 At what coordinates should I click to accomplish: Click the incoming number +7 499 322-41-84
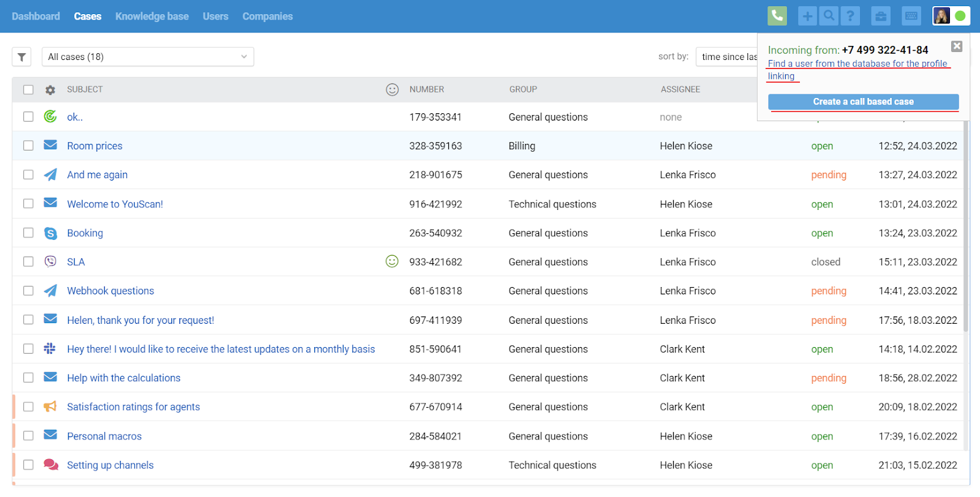(x=885, y=50)
